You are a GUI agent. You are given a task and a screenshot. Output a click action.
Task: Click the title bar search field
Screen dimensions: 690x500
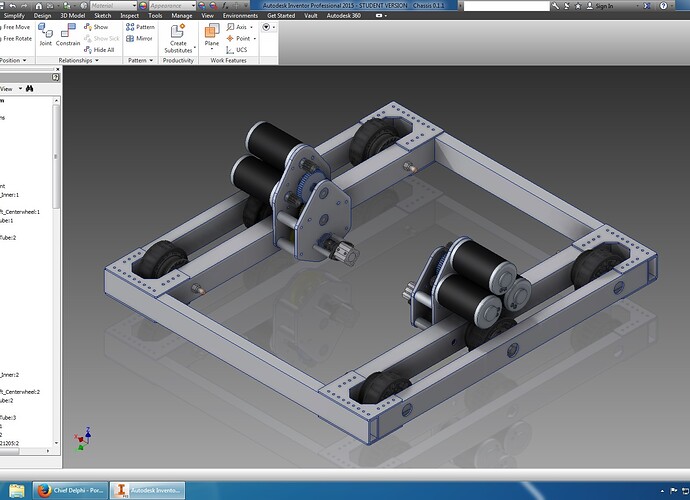tap(506, 6)
